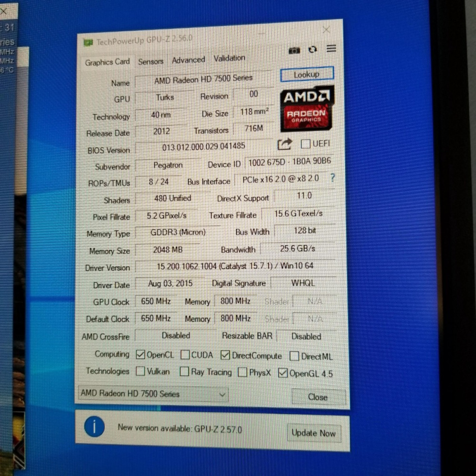
Task: Expand the AMD Radeon HD 7500 Series dropdown
Action: point(153,394)
